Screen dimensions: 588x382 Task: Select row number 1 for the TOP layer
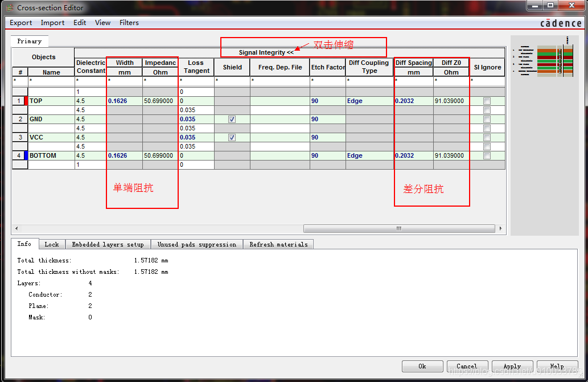tap(19, 101)
